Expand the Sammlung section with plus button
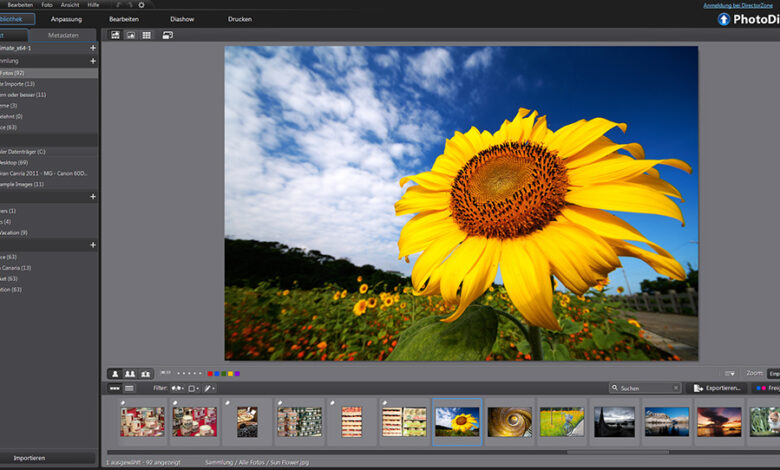The image size is (780, 470). pos(92,61)
